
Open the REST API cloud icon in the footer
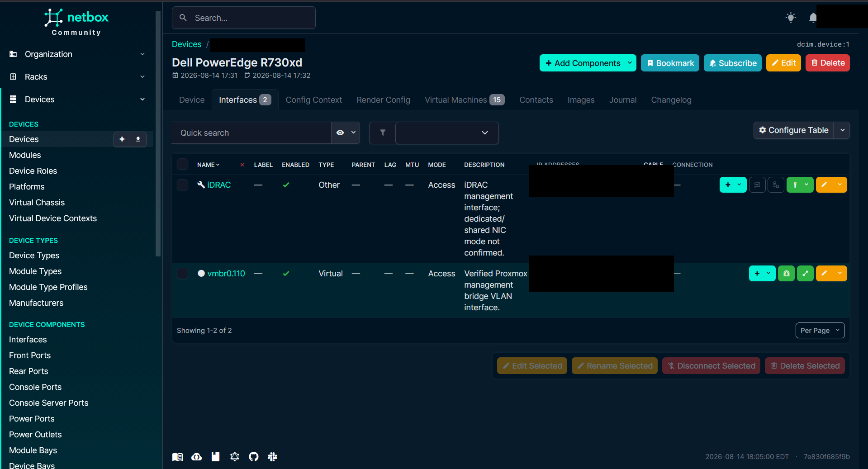[197, 457]
